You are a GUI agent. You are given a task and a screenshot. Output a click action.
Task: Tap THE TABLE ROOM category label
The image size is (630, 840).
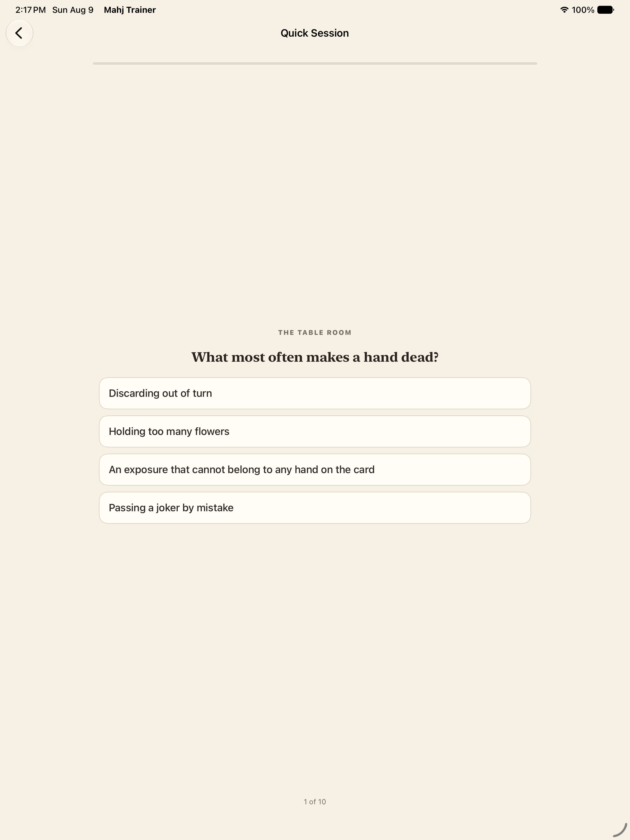click(315, 333)
